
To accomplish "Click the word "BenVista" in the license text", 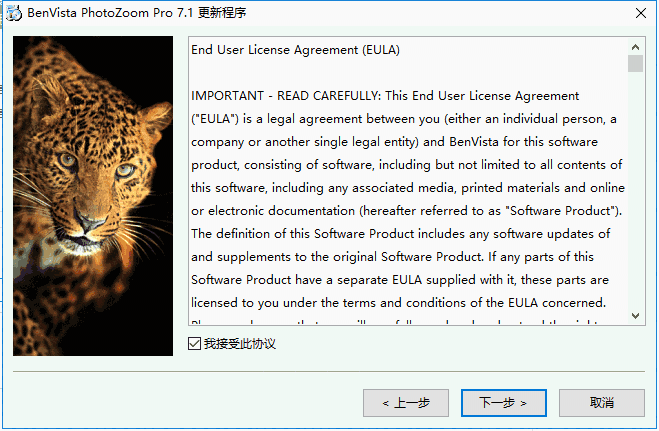I will pyautogui.click(x=474, y=142).
